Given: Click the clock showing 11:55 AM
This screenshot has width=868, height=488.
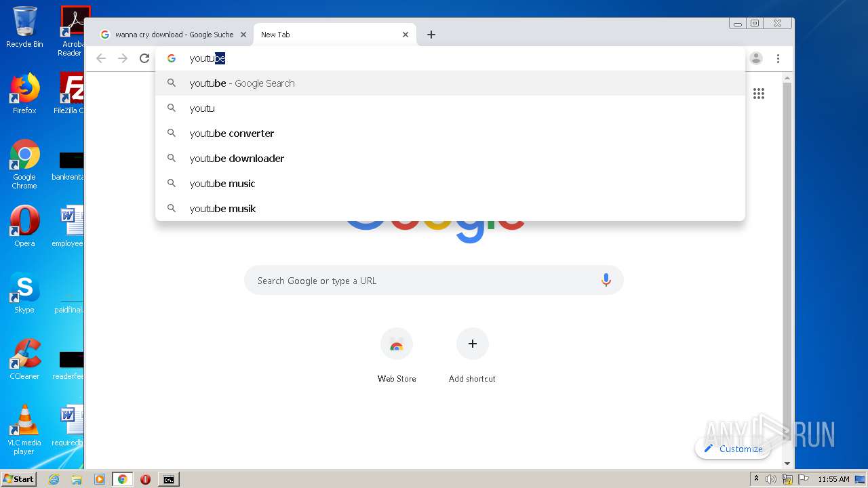Looking at the screenshot, I should coord(833,479).
